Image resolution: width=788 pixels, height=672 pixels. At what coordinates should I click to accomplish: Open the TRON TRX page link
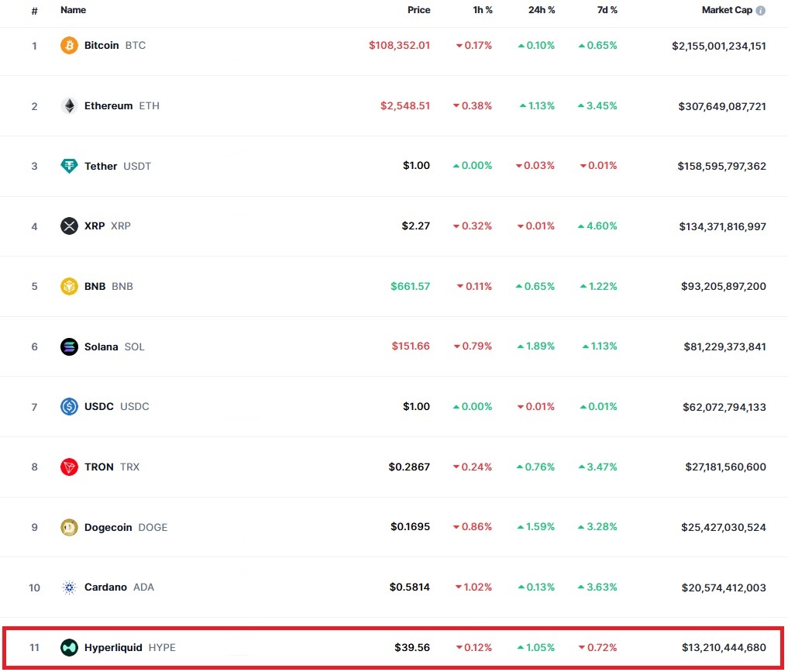click(x=112, y=467)
